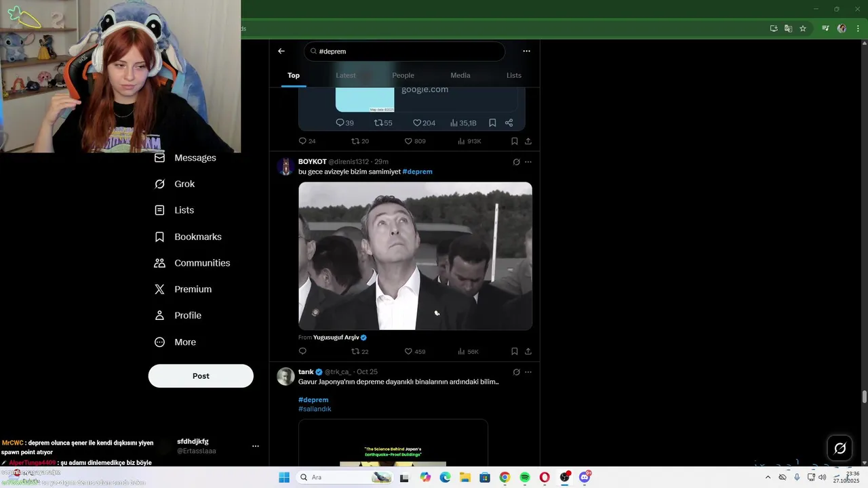This screenshot has height=488, width=868.
Task: Repost the BOYKOT tweet with 22 reposts
Action: point(360,351)
